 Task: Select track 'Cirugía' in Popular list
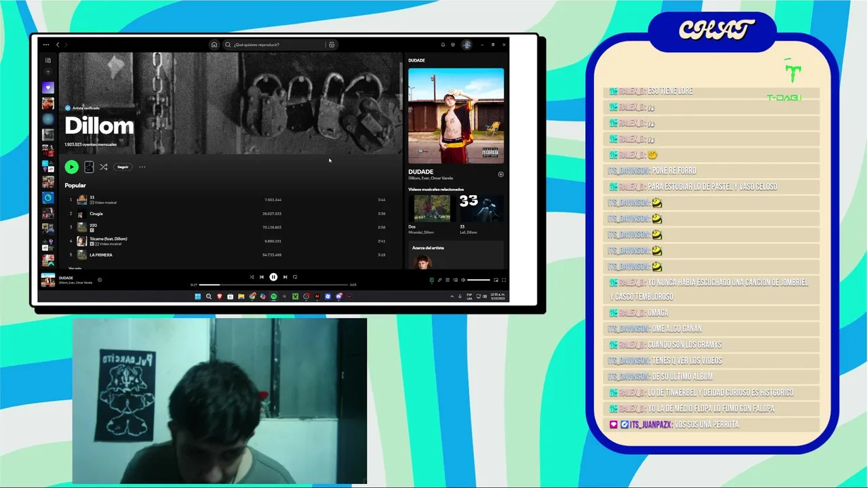[231, 213]
